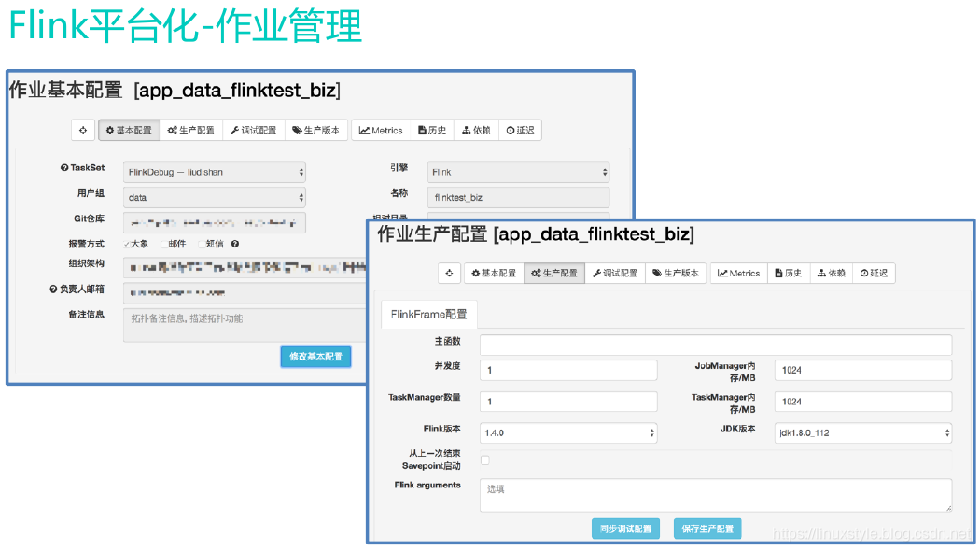The width and height of the screenshot is (980, 551).
Task: Click the Git仓库 input field
Action: coord(215,222)
